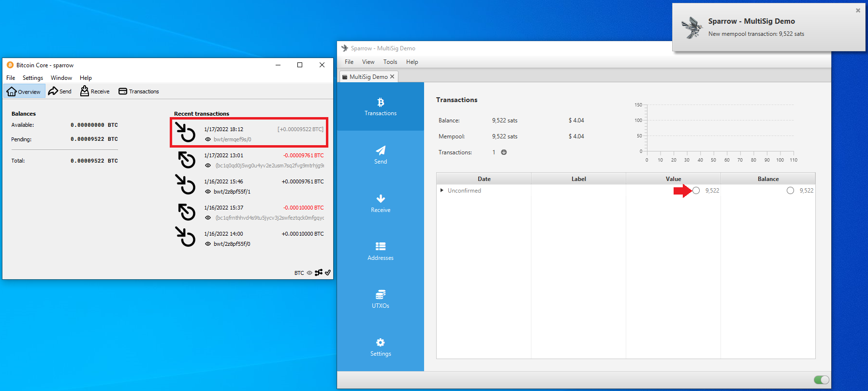This screenshot has width=868, height=391.
Task: Click incoming transaction icon for 1/17/2022 18:12
Action: (x=185, y=132)
